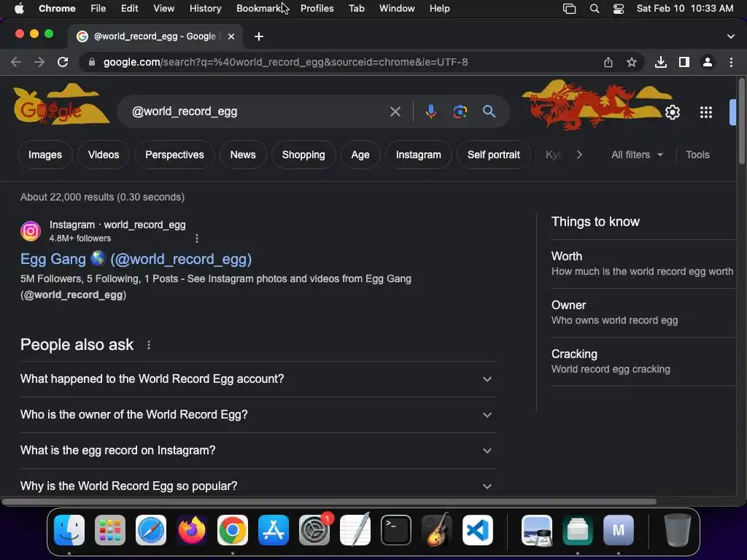This screenshot has height=560, width=747.
Task: Open Chrome three-dot menu
Action: pos(731,62)
